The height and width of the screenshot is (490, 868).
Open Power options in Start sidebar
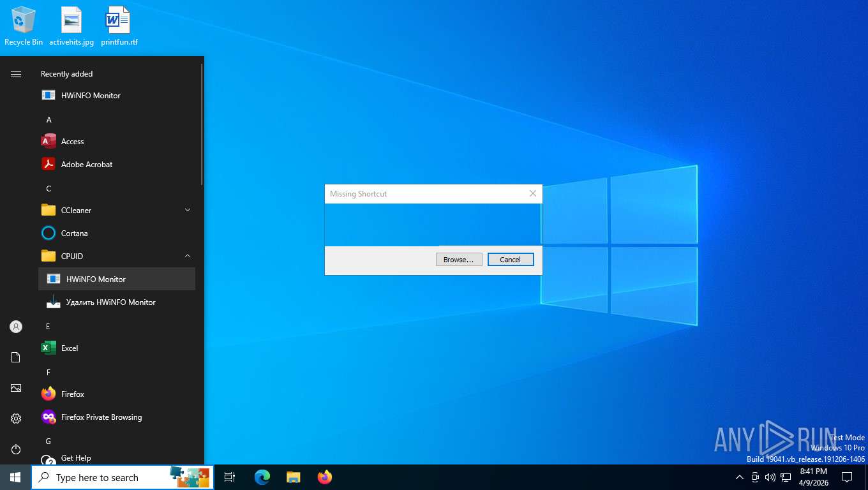[16, 449]
